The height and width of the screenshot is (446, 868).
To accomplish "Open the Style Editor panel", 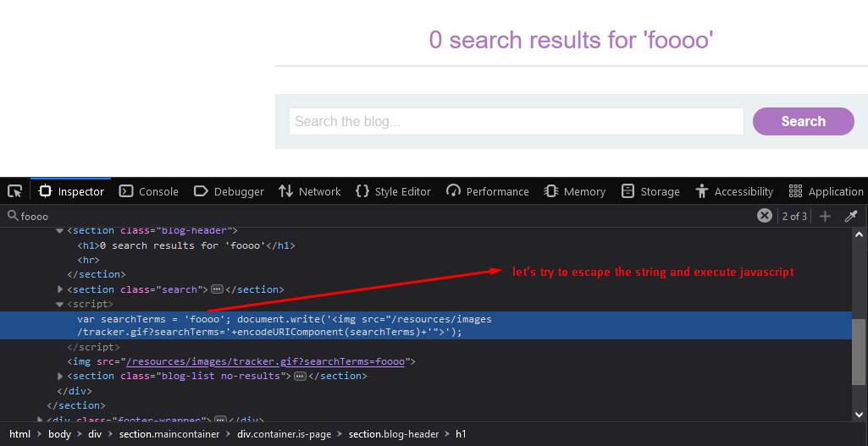I will pos(393,191).
